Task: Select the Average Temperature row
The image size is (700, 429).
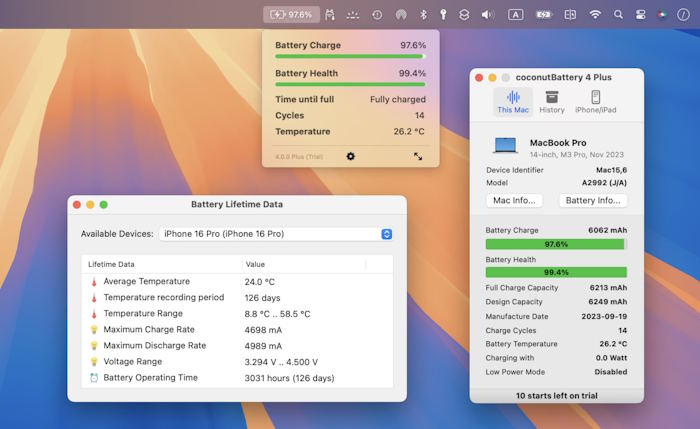Action: tap(237, 282)
